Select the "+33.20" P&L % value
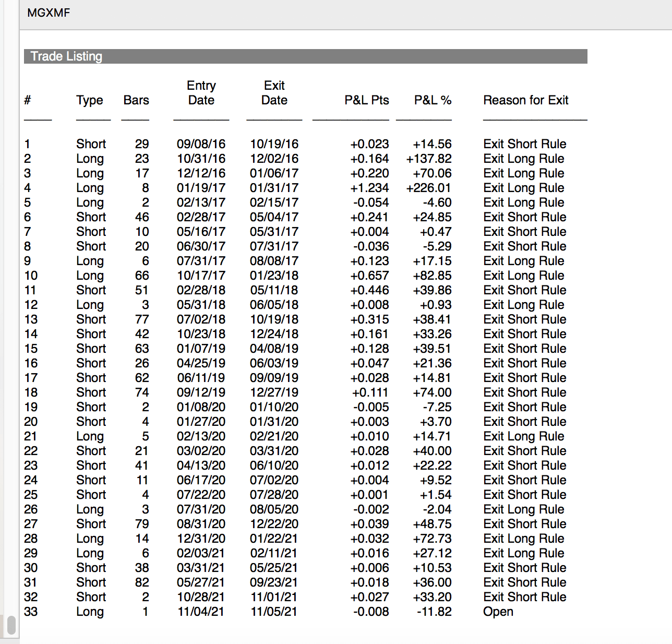The image size is (672, 644). pos(432,597)
